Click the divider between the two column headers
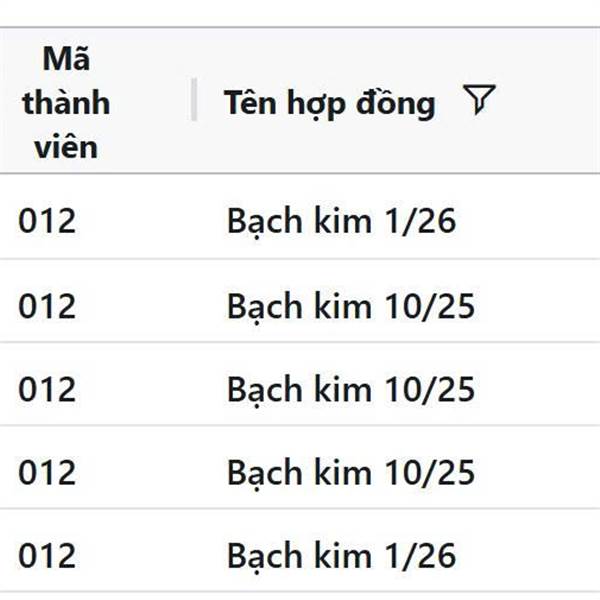The height and width of the screenshot is (600, 600). tap(194, 99)
